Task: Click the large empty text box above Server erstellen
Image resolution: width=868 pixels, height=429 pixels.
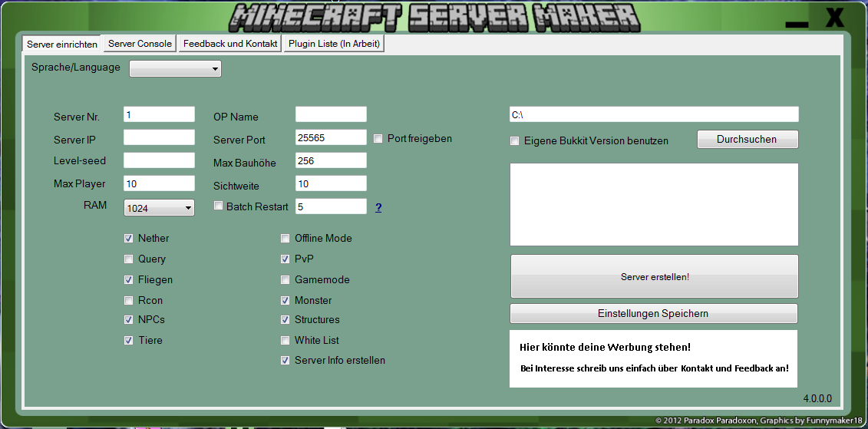Action: pos(655,204)
